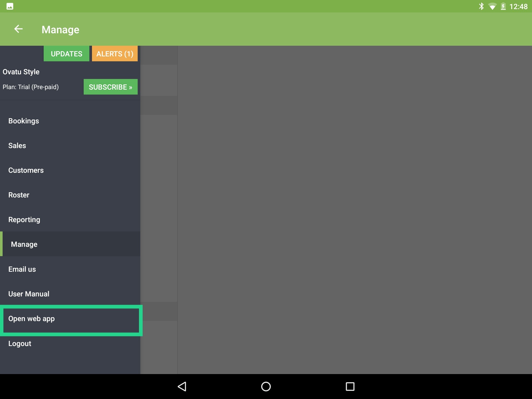Click the SUBSCRIBE button
This screenshot has width=532, height=399.
[110, 87]
